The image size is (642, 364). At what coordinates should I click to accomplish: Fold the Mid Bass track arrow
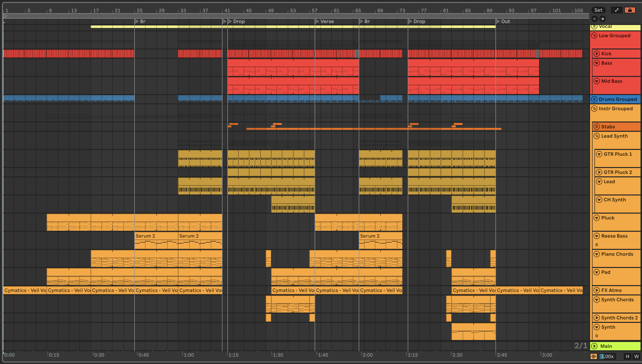point(597,81)
